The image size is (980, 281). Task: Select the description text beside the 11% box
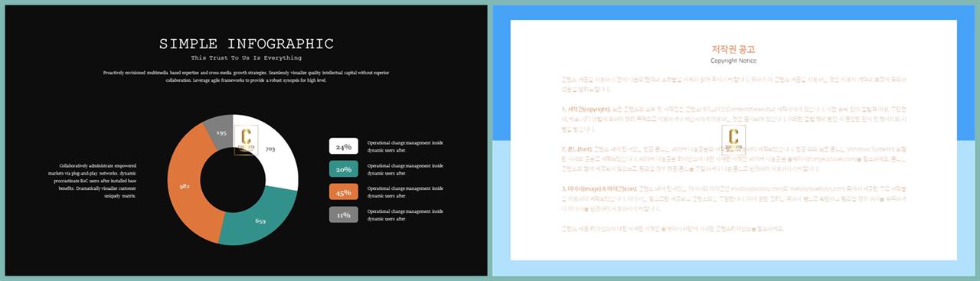[x=405, y=215]
